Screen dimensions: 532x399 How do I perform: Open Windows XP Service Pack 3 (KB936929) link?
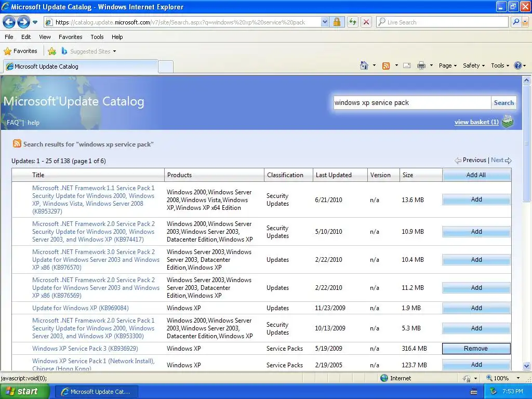(85, 349)
